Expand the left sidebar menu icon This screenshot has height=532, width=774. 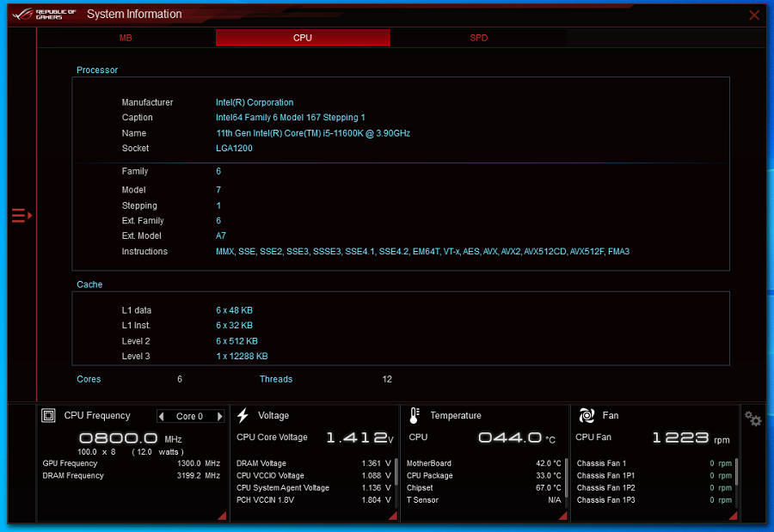pyautogui.click(x=21, y=215)
